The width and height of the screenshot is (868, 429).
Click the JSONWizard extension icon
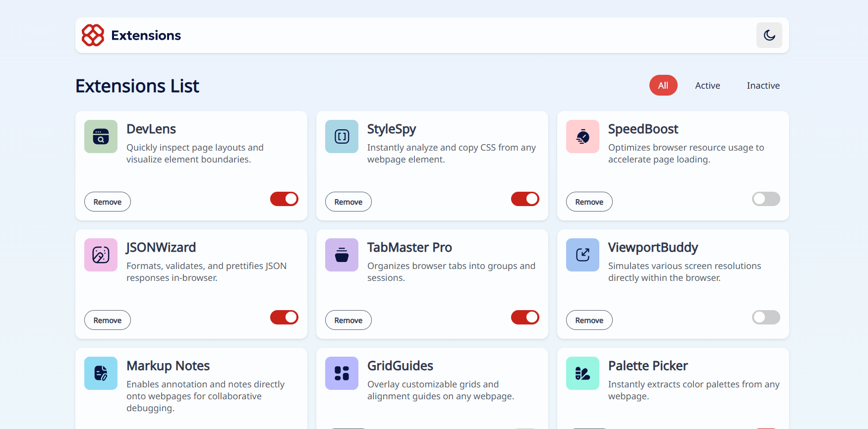point(101,255)
